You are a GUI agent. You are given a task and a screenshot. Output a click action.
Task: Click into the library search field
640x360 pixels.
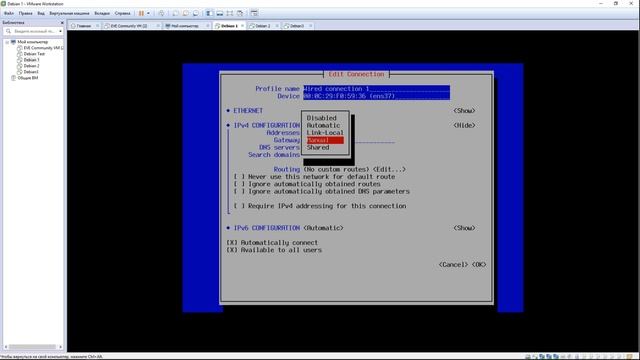34,31
